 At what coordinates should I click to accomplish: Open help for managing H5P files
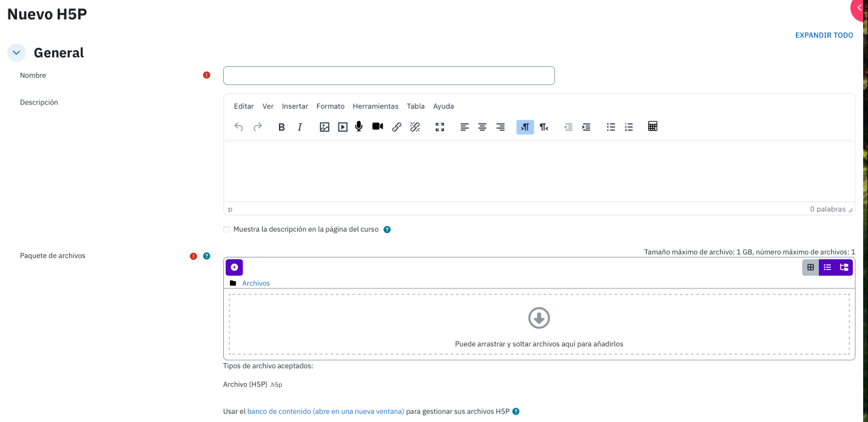pyautogui.click(x=516, y=411)
